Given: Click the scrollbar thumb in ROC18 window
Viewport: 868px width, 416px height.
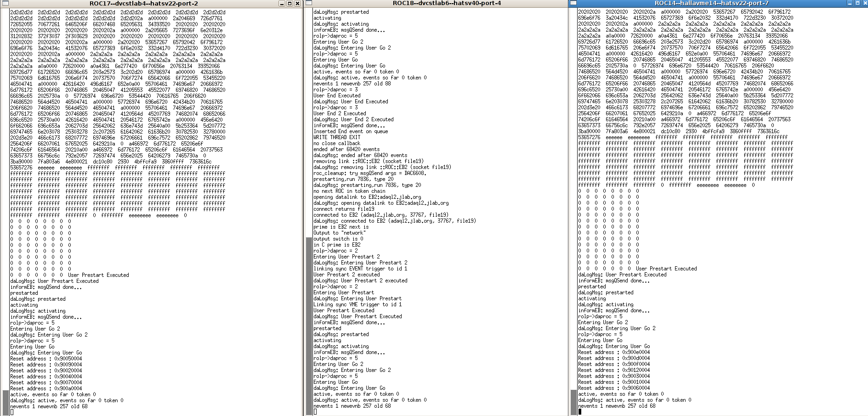Looking at the screenshot, I should tap(309, 326).
